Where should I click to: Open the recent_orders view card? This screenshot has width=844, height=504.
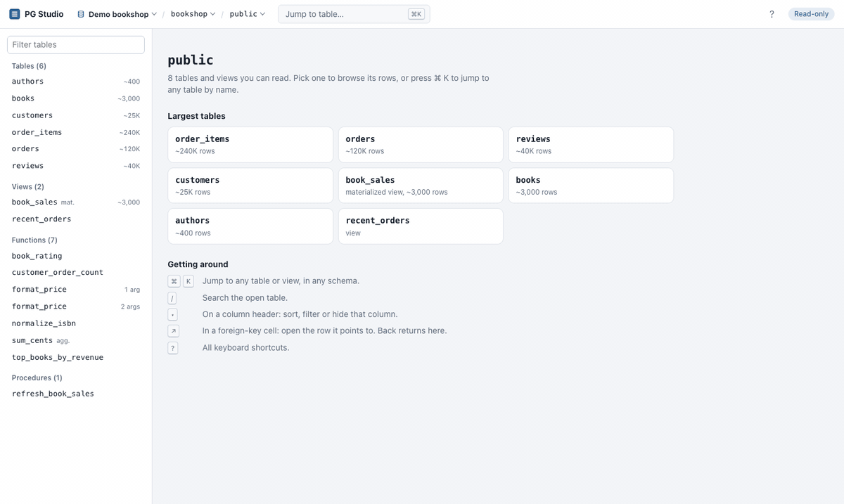click(421, 226)
